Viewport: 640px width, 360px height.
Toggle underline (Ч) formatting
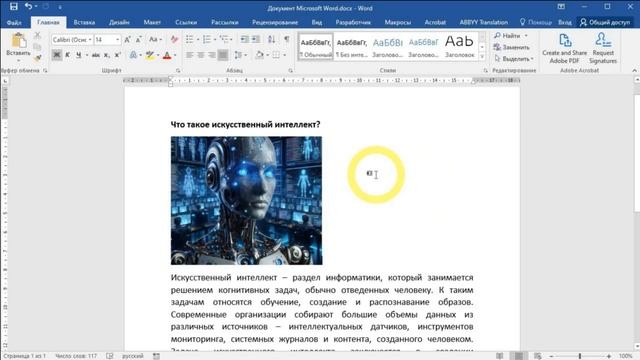tap(78, 55)
